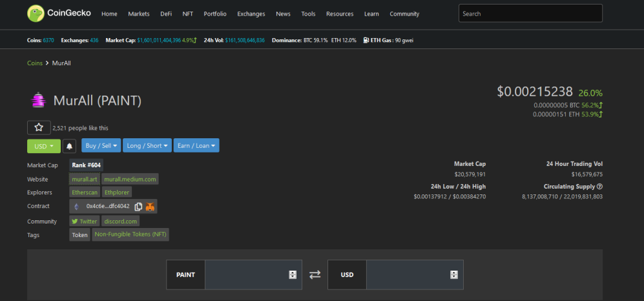Focus the USD amount input field
The width and height of the screenshot is (644, 301).
(x=415, y=275)
